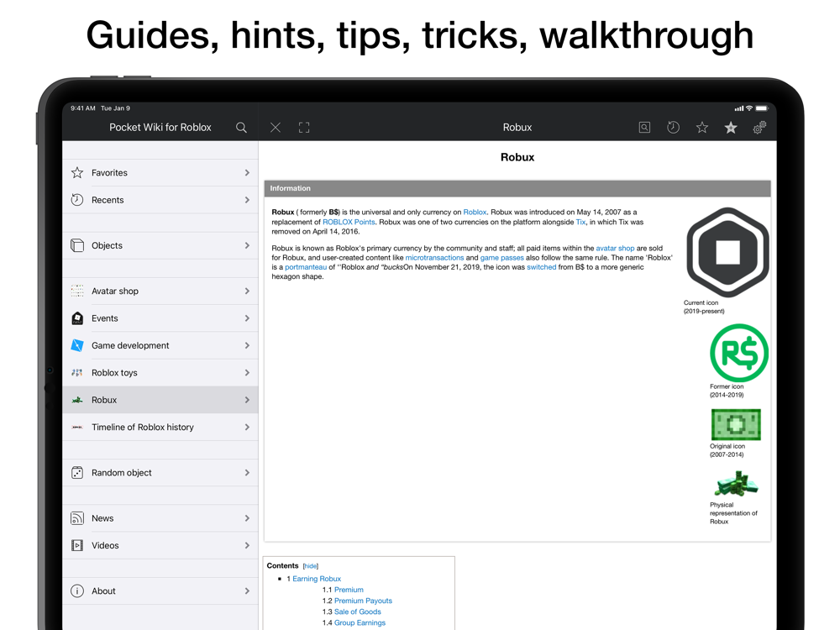Open the Objects menu entry
840x630 pixels.
coord(160,245)
